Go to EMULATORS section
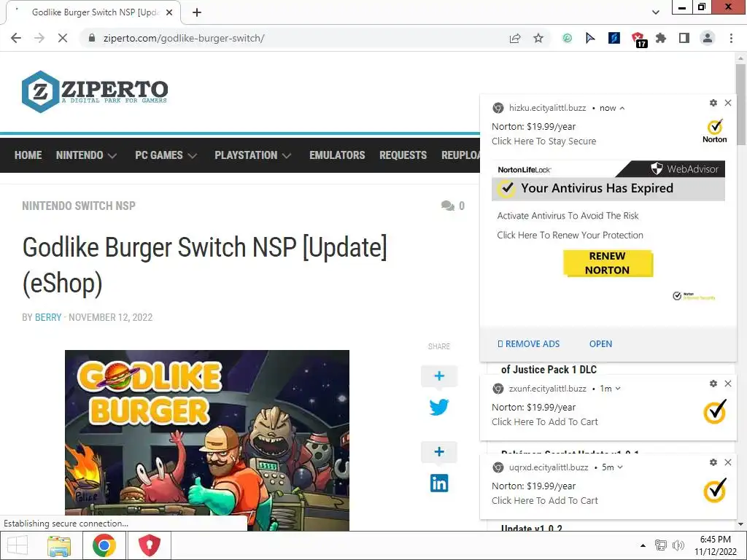Screen dimensions: 747x560 pyautogui.click(x=337, y=155)
